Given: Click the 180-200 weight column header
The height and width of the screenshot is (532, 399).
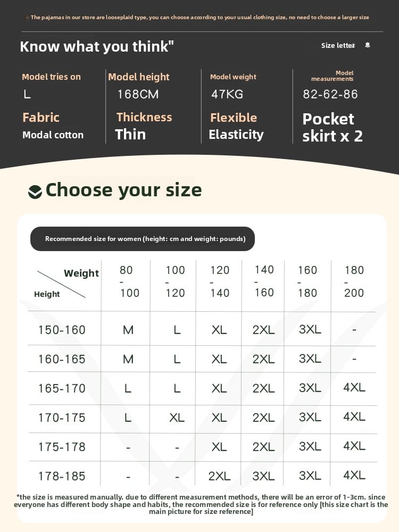Looking at the screenshot, I should coord(354,281).
